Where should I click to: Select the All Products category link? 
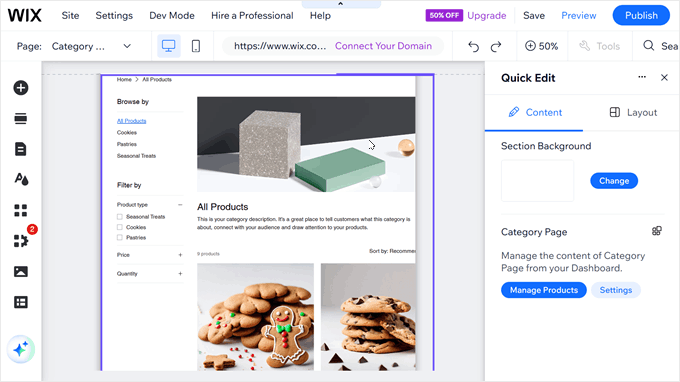coord(131,121)
